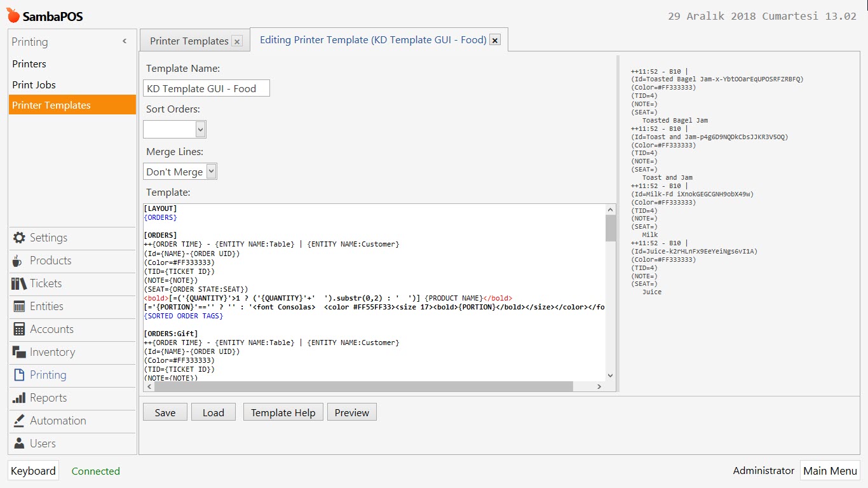Collapse the Printing sidebar panel chevron

click(x=125, y=41)
